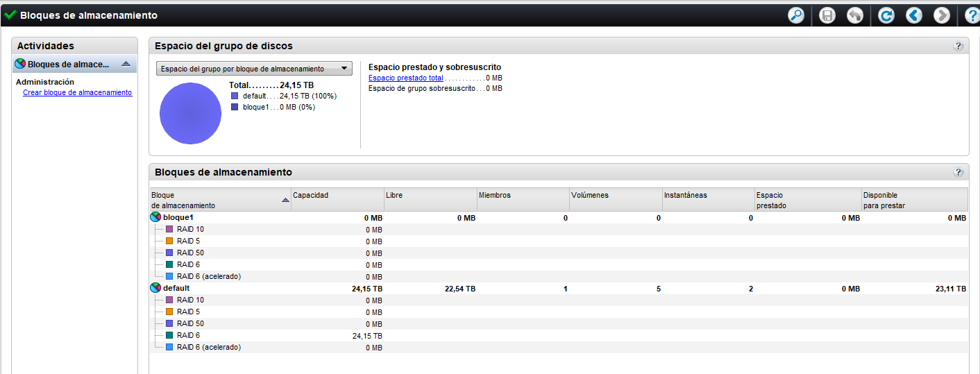Click the default legend color swatch

(235, 96)
